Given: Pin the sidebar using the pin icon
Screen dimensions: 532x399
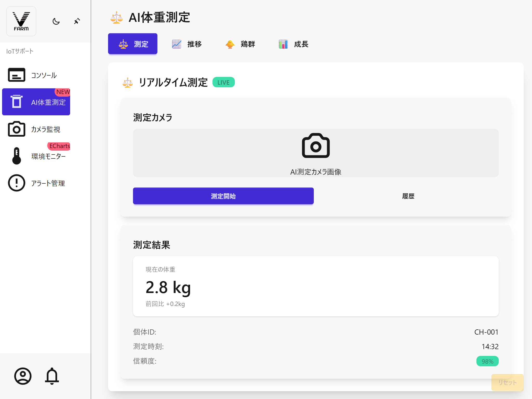Looking at the screenshot, I should (x=77, y=21).
